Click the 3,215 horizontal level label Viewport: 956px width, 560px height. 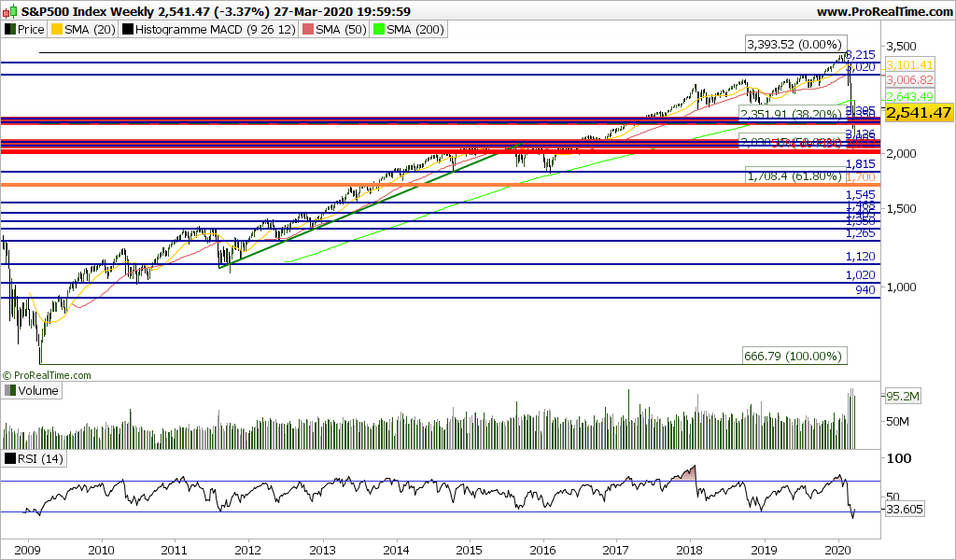click(x=861, y=55)
